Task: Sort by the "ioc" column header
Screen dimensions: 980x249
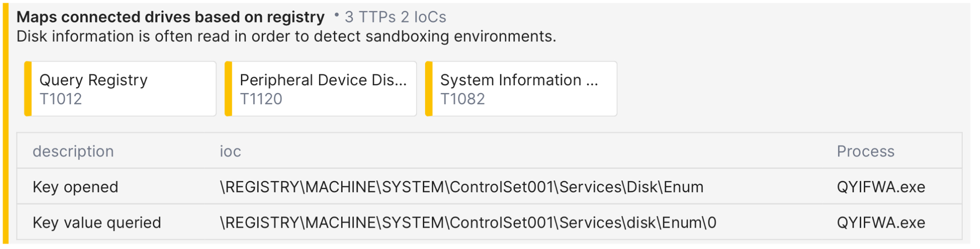Action: (230, 151)
